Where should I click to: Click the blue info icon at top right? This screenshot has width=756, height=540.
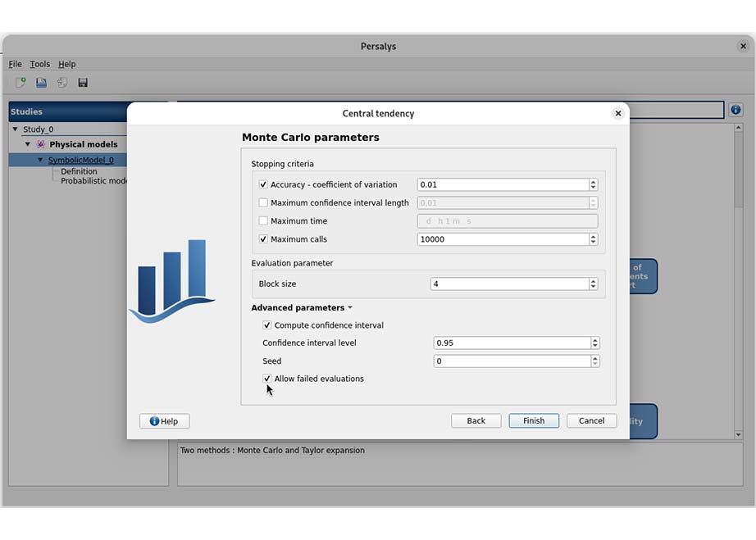(736, 110)
